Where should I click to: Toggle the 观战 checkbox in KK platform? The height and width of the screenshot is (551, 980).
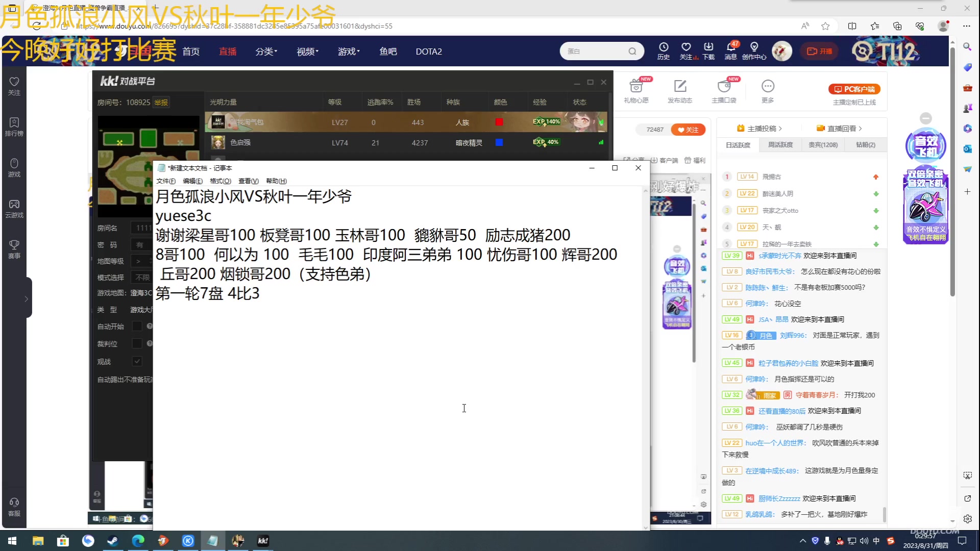[137, 361]
